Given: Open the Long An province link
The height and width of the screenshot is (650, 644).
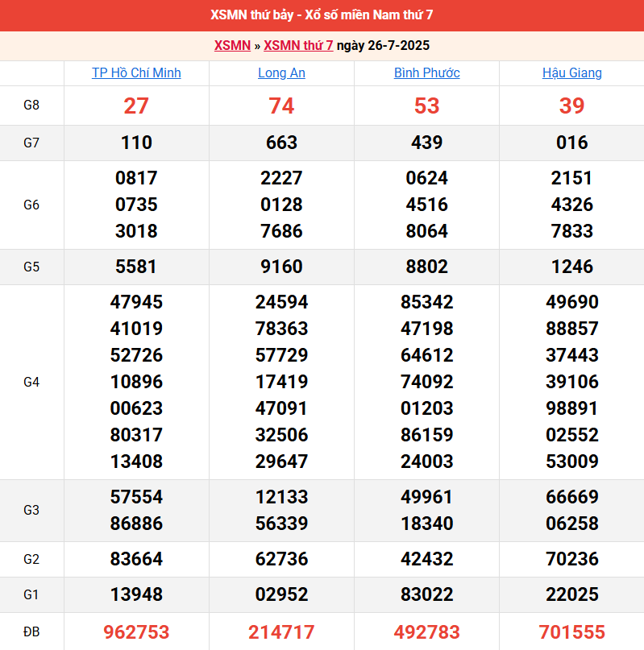Looking at the screenshot, I should click(x=282, y=73).
